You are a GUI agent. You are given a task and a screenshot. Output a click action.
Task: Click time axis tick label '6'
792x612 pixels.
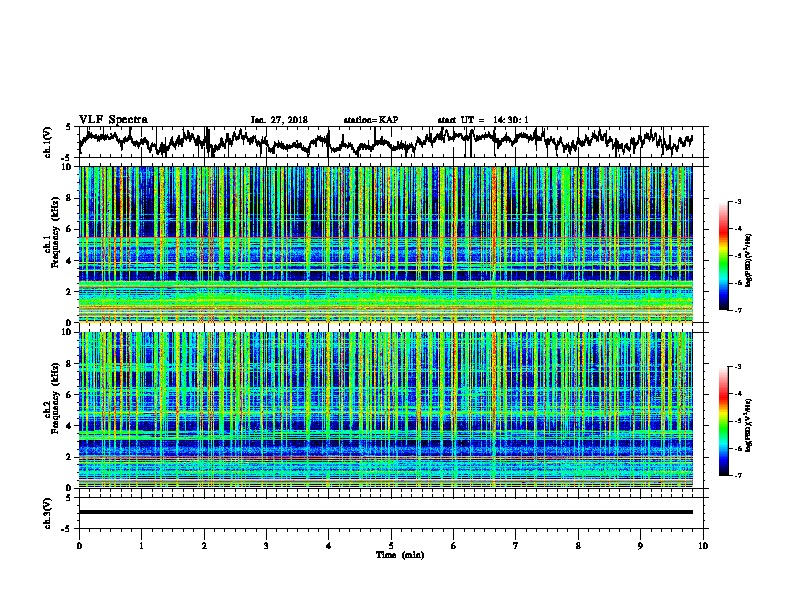(454, 546)
